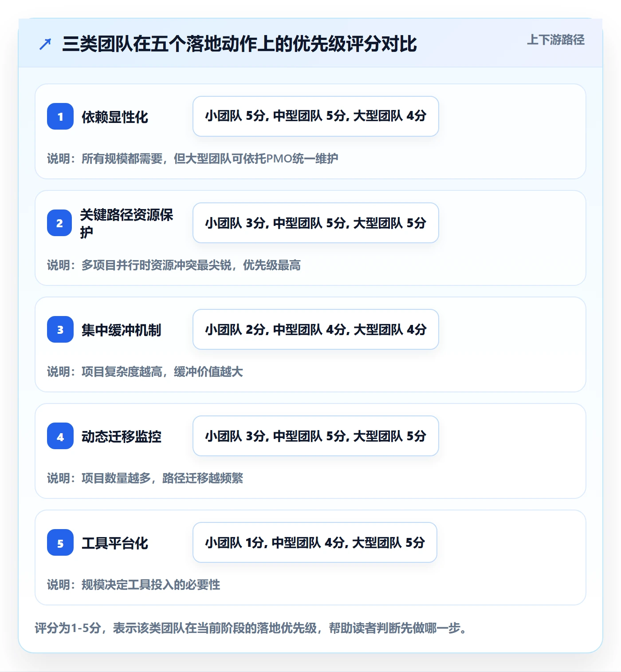Select number badge 4 for 动态迁移监控

[x=60, y=436]
